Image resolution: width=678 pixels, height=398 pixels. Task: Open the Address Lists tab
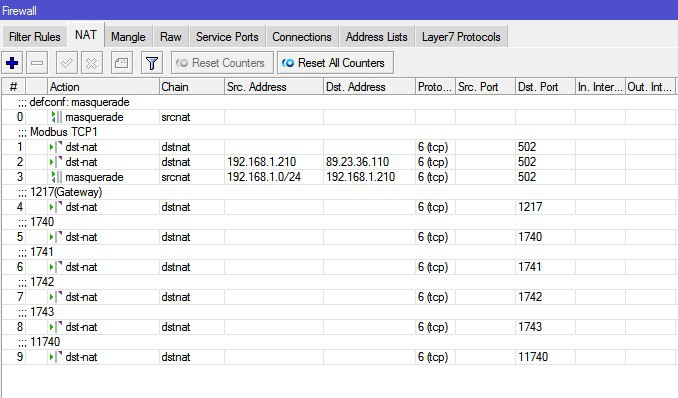[377, 37]
